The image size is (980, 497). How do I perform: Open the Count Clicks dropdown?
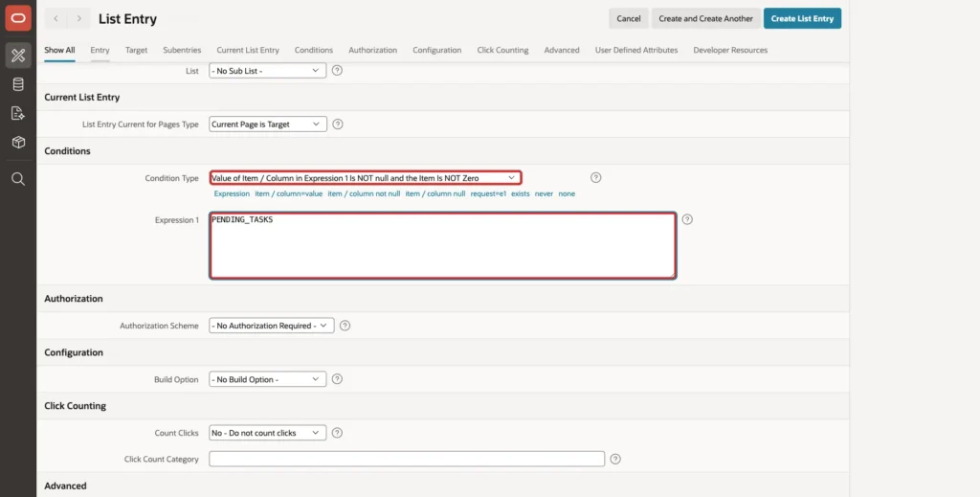(268, 433)
